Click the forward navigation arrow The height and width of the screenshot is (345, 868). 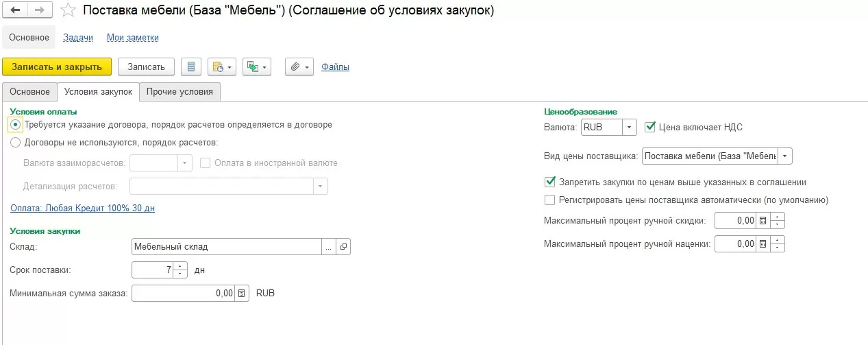(39, 10)
